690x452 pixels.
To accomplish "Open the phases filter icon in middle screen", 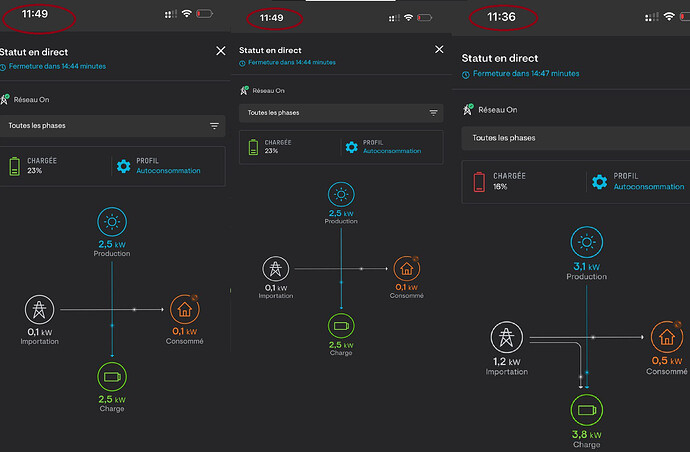I will coord(433,113).
